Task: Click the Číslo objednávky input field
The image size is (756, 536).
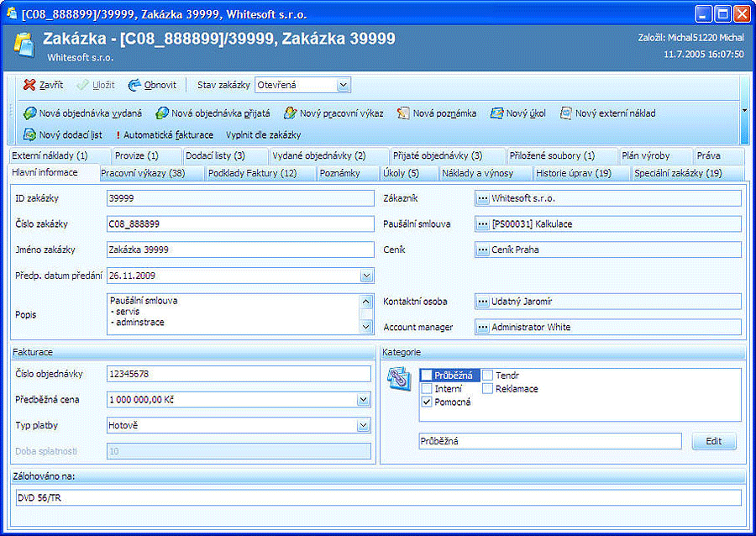Action: 239,374
